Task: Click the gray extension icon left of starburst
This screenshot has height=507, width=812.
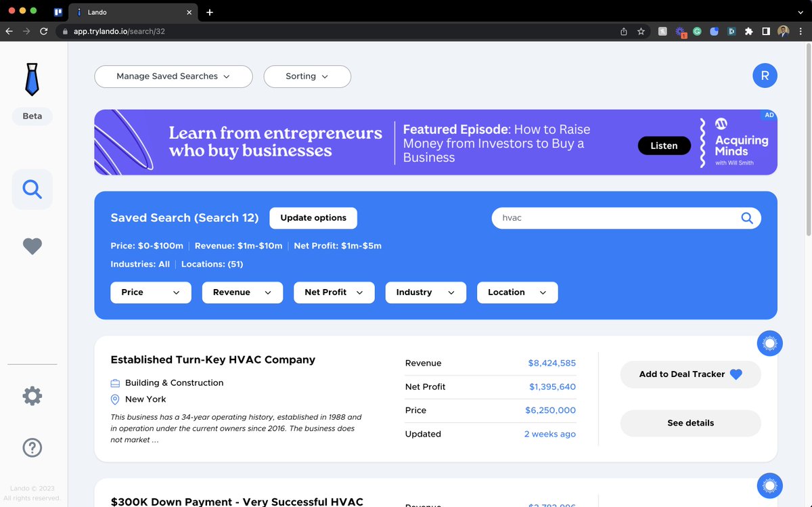Action: (662, 31)
